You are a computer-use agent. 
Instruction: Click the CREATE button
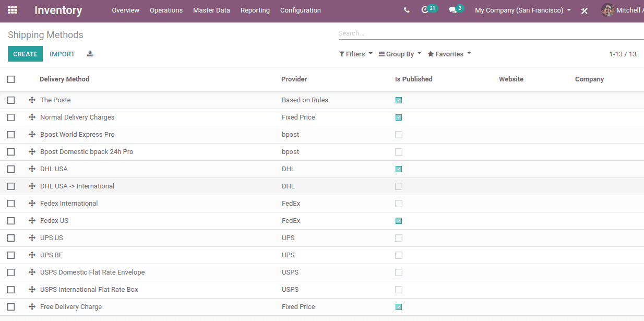[25, 54]
